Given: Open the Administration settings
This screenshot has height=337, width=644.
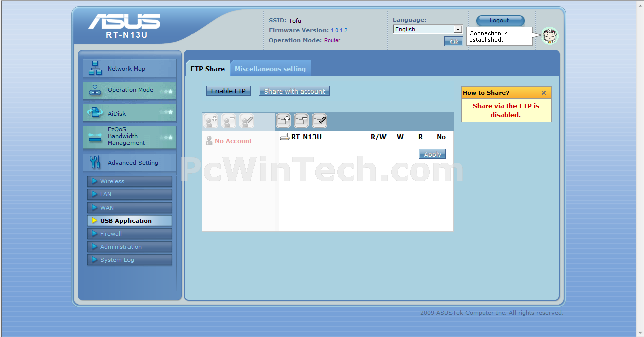Looking at the screenshot, I should point(130,247).
